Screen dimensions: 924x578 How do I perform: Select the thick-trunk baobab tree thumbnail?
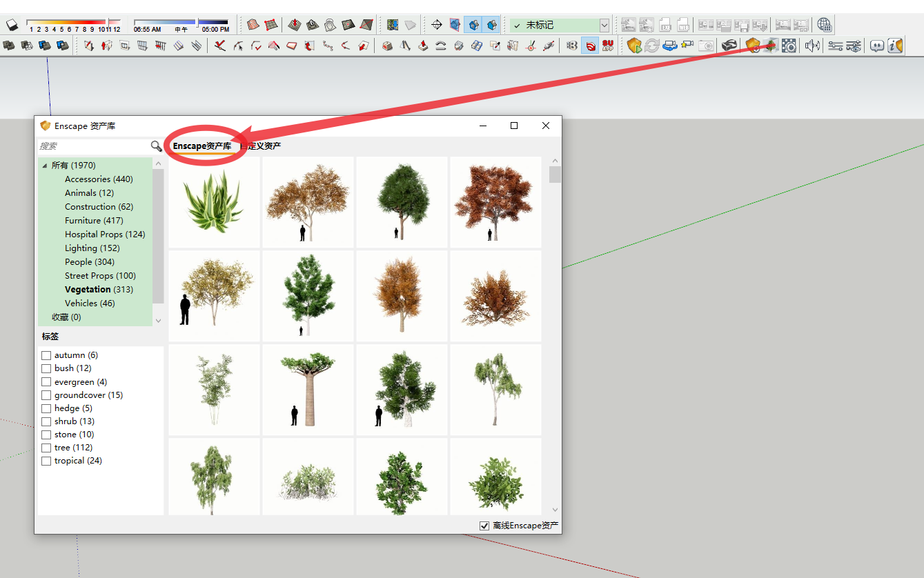pyautogui.click(x=308, y=390)
